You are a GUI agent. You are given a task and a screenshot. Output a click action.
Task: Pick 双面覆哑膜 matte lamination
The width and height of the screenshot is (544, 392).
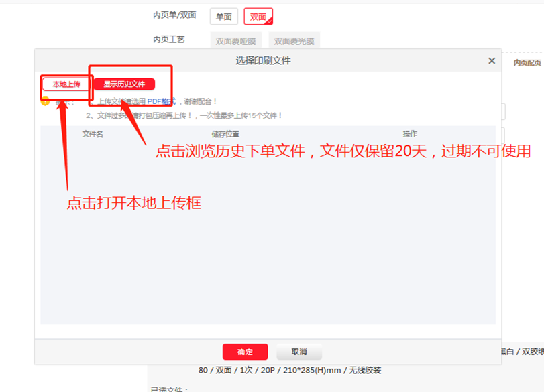(237, 41)
